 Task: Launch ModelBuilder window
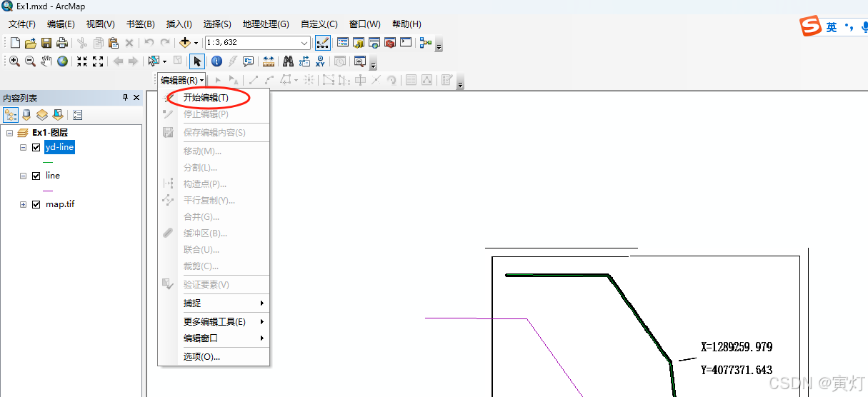(x=426, y=43)
